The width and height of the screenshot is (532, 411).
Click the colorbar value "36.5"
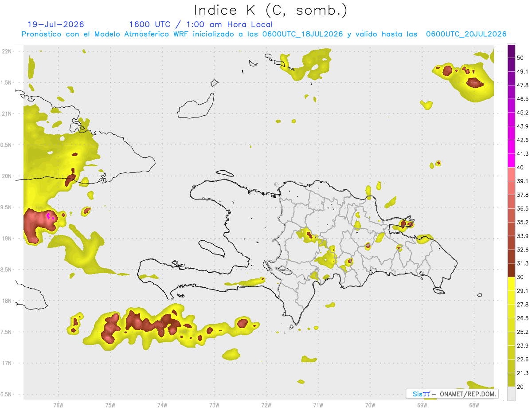pos(523,208)
